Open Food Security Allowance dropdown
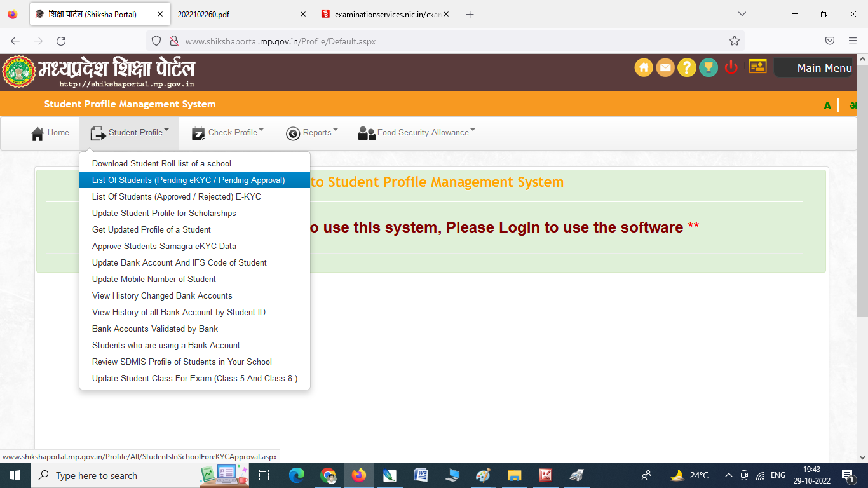This screenshot has width=868, height=488. pyautogui.click(x=417, y=133)
